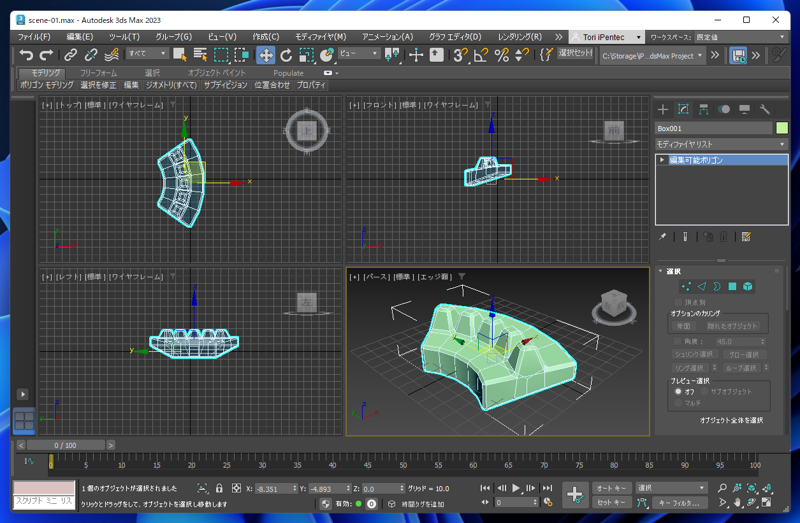
Task: Open the reference coordinate system ビュー dropdown
Action: click(x=358, y=53)
